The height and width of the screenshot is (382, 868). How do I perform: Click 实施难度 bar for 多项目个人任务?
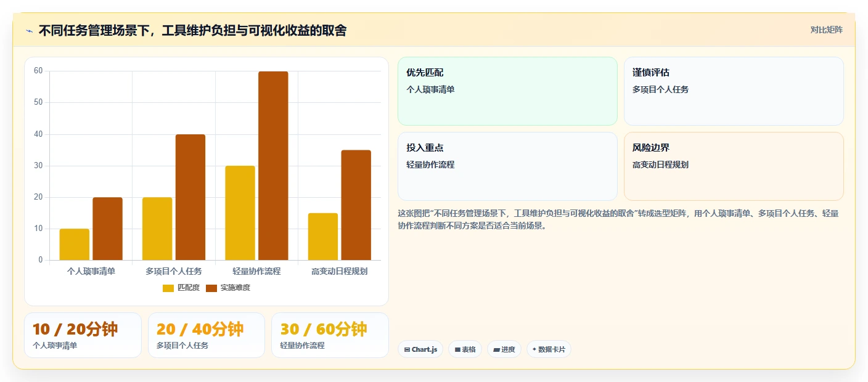190,197
